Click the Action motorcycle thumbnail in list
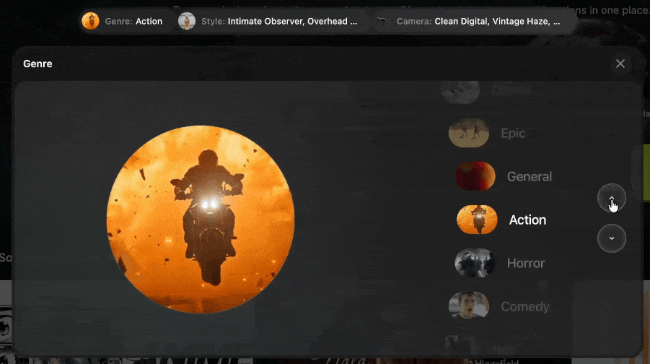 tap(477, 219)
